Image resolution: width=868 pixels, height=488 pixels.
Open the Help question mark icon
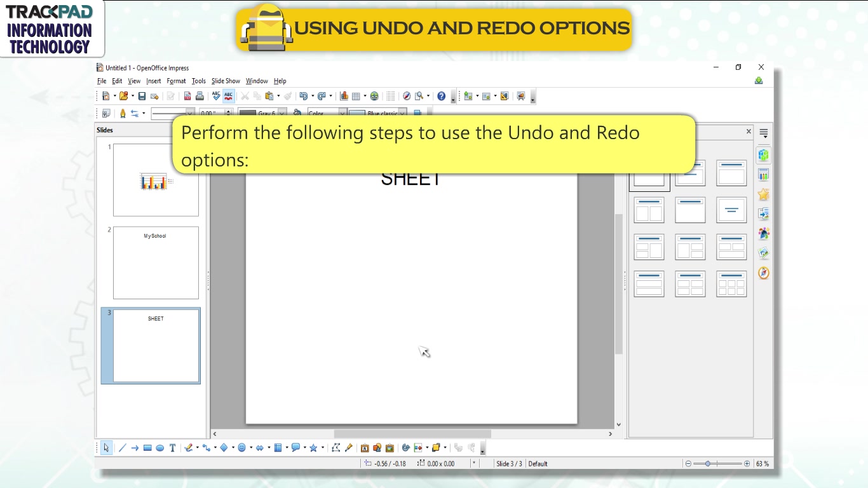[441, 96]
